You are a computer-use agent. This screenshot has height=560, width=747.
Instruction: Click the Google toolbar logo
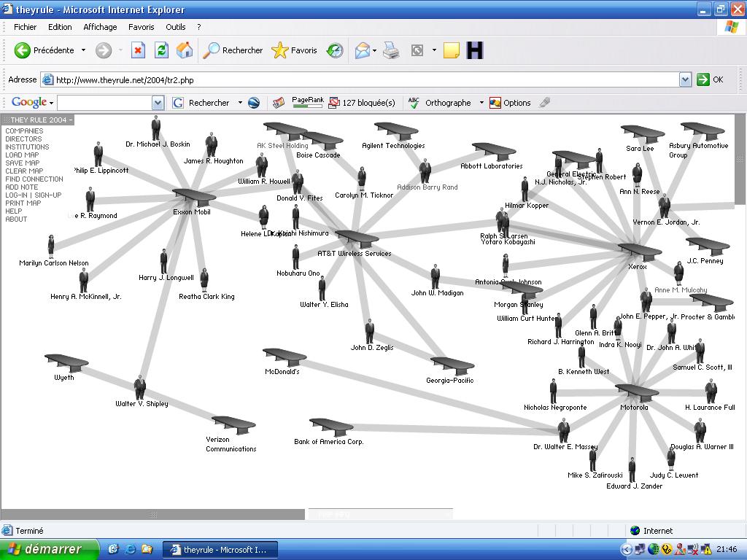coord(29,102)
